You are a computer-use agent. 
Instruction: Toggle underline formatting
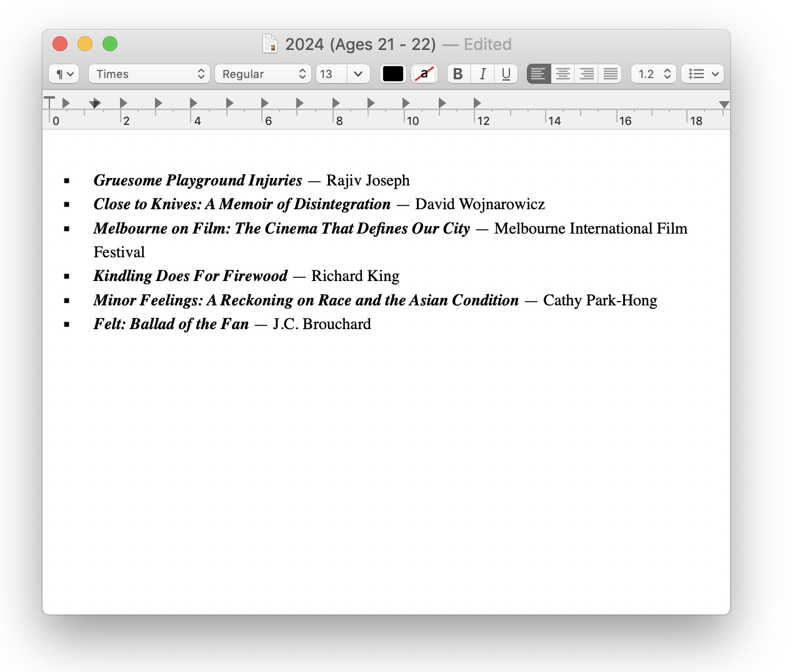coord(506,74)
